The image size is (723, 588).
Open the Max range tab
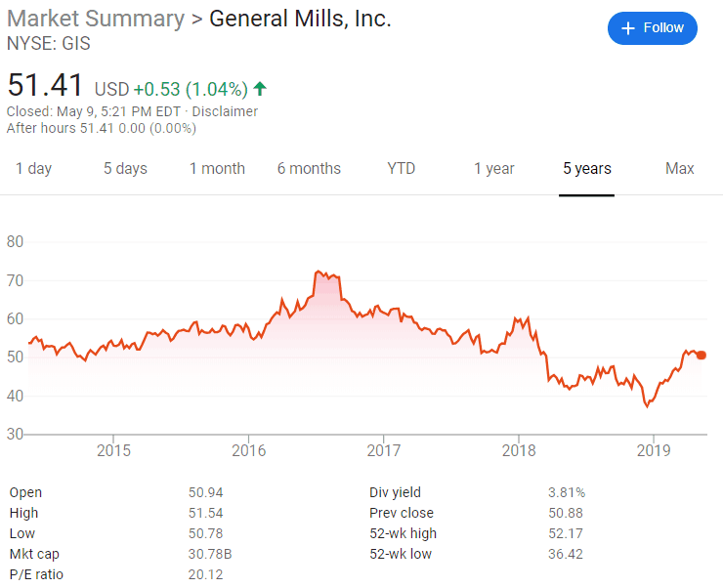(x=679, y=168)
